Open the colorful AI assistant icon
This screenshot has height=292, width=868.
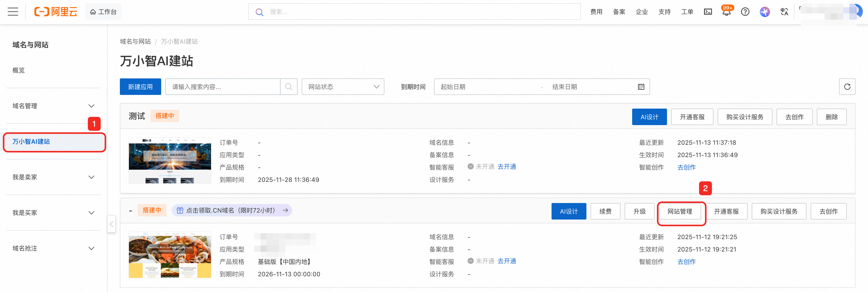tap(765, 12)
